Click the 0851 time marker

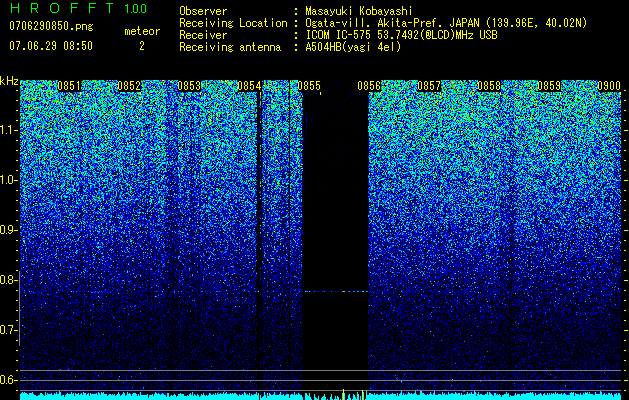(x=69, y=86)
